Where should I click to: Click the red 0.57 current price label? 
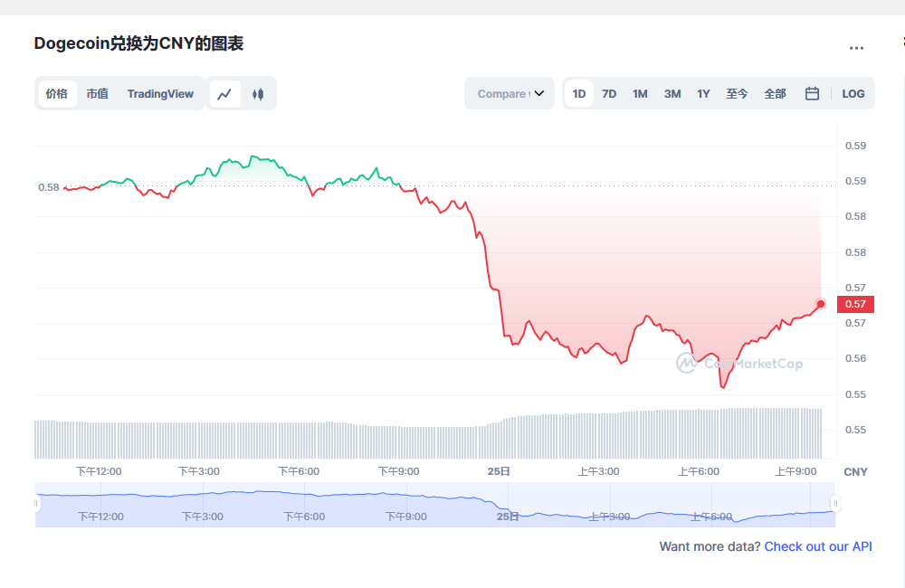coord(855,304)
